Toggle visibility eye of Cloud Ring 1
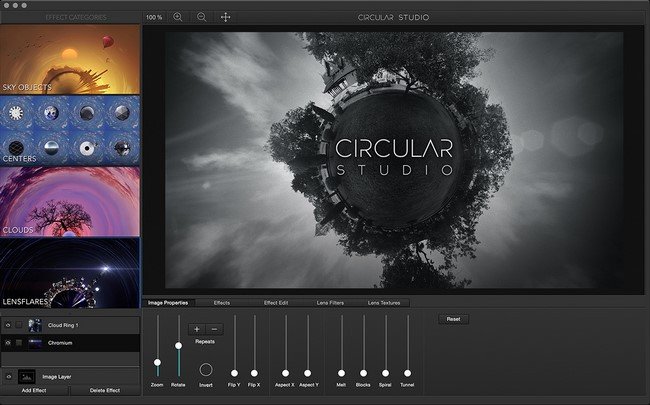Screen dimensions: 650x405 tap(8, 325)
